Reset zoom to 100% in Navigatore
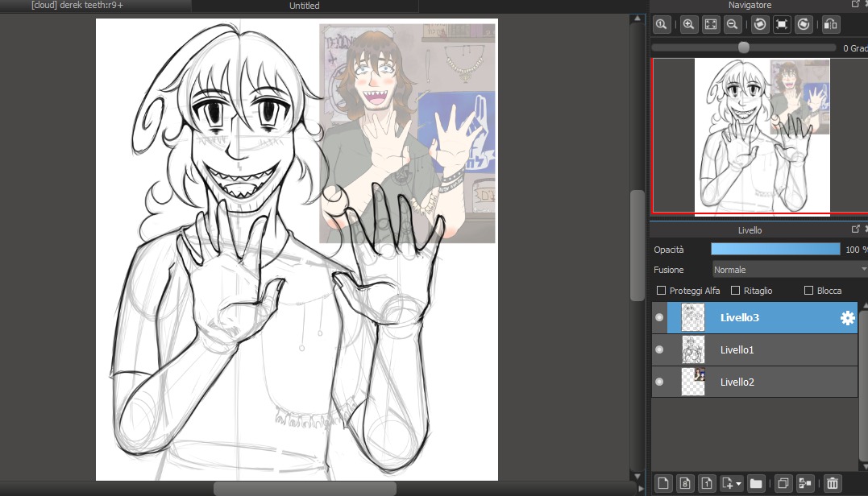This screenshot has height=496, width=868. tap(662, 24)
